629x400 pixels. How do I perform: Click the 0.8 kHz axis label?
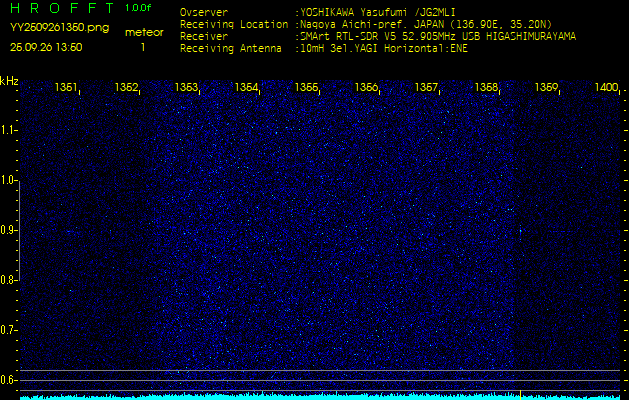7,280
